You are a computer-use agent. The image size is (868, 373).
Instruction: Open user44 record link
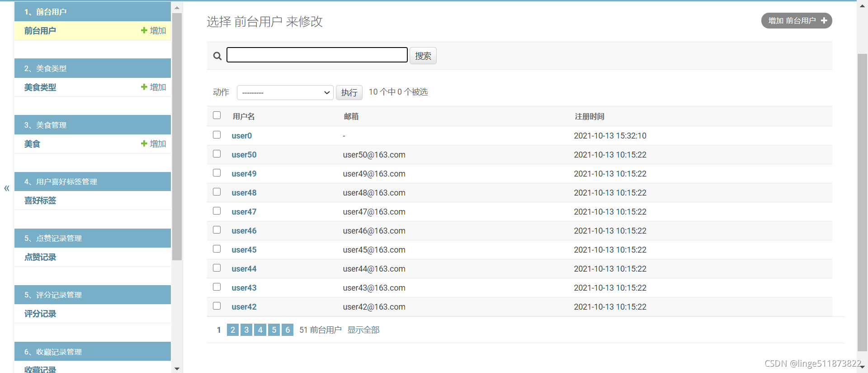coord(244,269)
